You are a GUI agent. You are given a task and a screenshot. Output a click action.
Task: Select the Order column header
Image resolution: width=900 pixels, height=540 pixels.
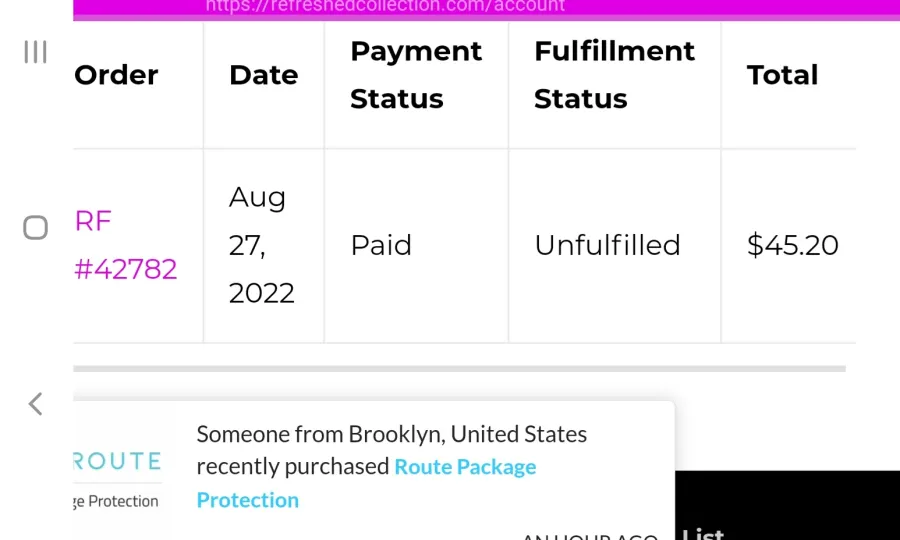tap(116, 75)
